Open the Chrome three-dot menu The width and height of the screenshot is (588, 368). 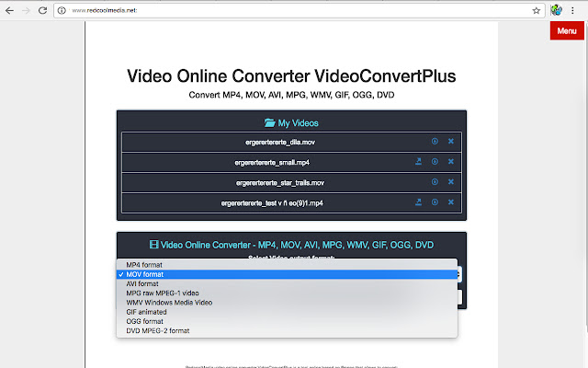click(x=572, y=10)
